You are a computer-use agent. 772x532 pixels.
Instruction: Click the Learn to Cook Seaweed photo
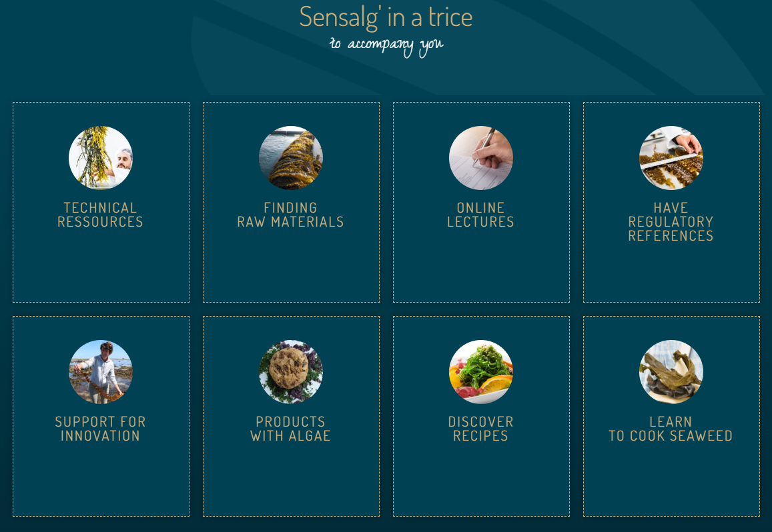(671, 372)
